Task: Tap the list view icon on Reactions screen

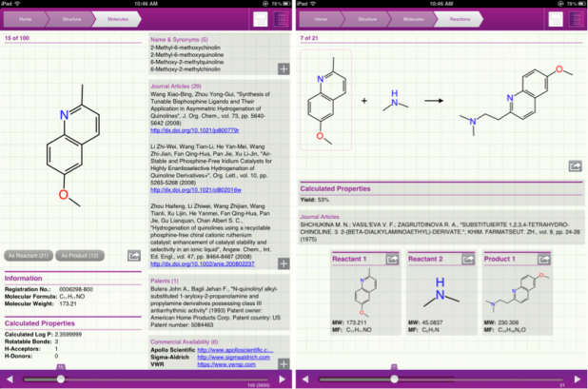Action: point(577,19)
